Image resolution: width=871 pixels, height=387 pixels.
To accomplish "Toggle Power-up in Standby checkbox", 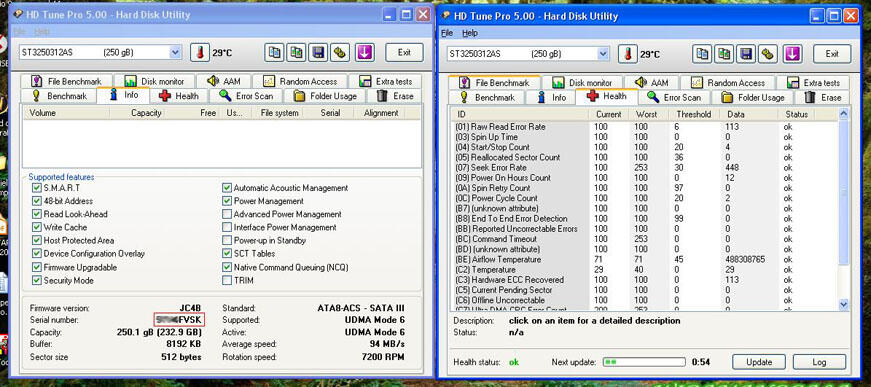I will click(x=227, y=240).
